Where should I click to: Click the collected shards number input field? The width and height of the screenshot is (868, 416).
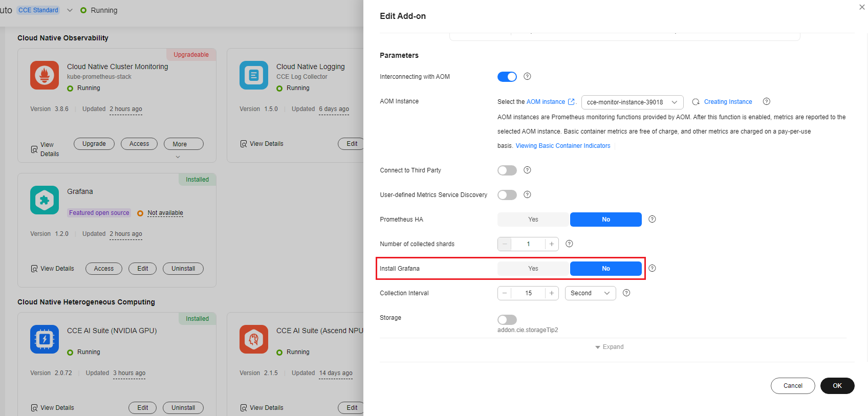pos(528,244)
